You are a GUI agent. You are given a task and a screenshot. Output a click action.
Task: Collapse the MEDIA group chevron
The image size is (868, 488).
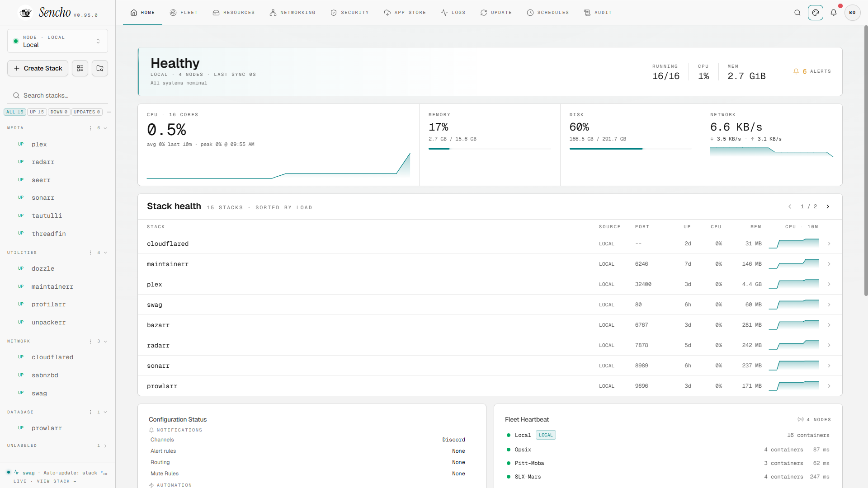pos(105,128)
